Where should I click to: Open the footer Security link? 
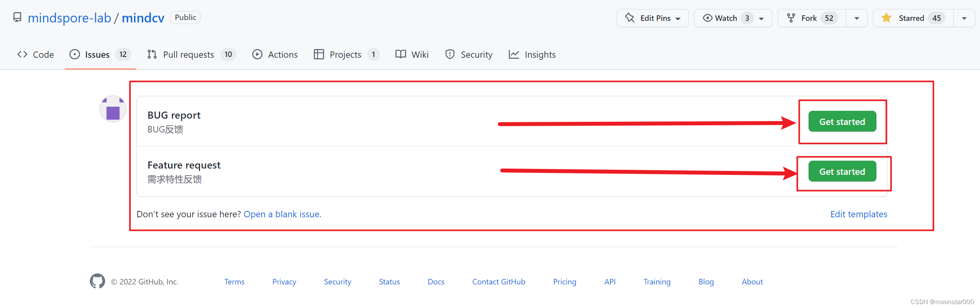(338, 282)
